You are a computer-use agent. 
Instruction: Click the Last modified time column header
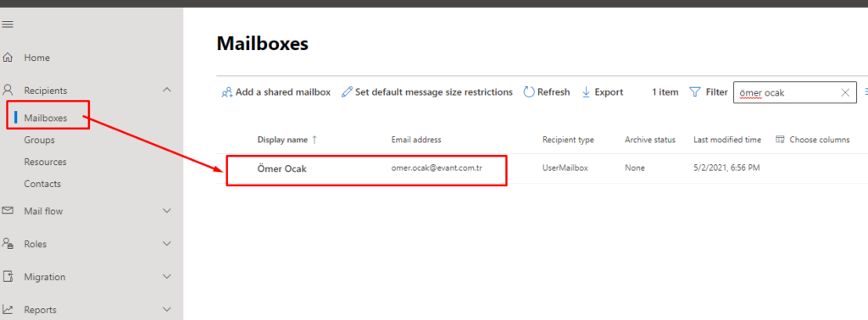coord(727,140)
